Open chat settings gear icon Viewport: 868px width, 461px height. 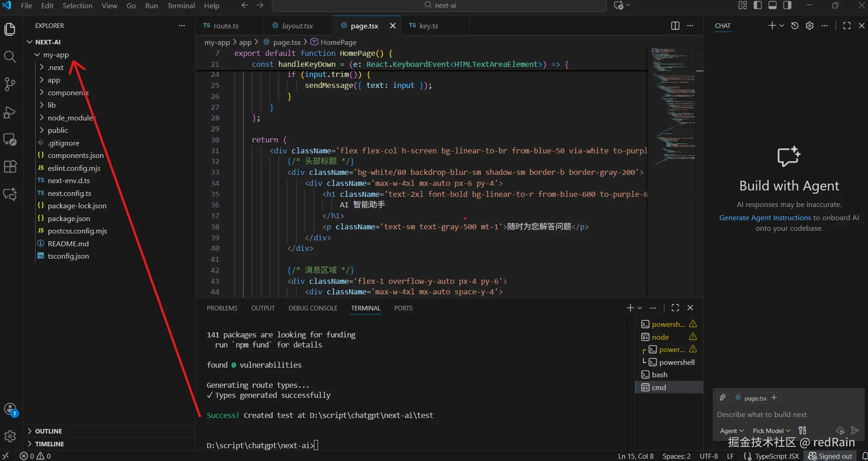pyautogui.click(x=809, y=26)
